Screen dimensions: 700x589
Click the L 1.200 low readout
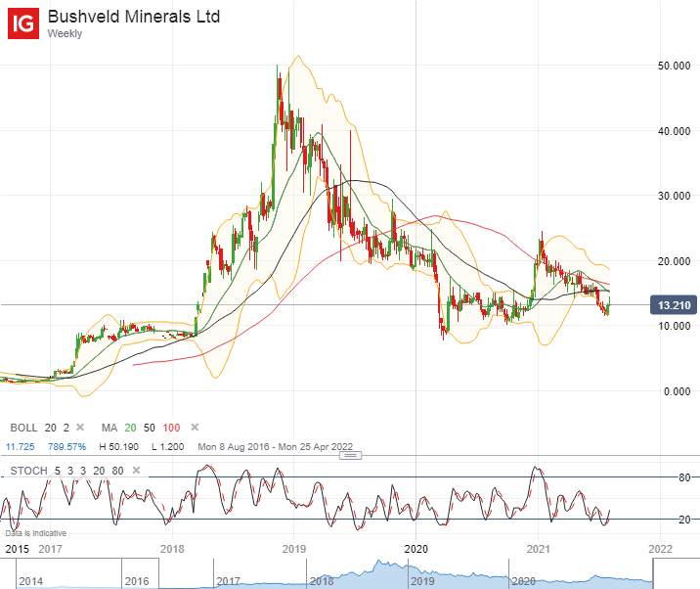[168, 446]
